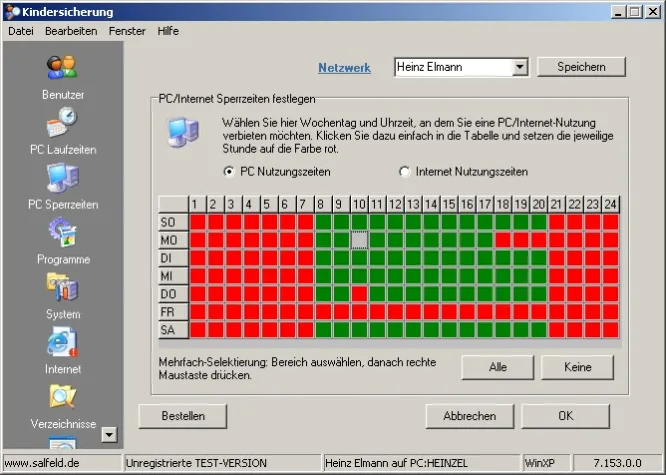
Task: Open PC Sperrzeiten in the sidebar
Action: point(63,178)
